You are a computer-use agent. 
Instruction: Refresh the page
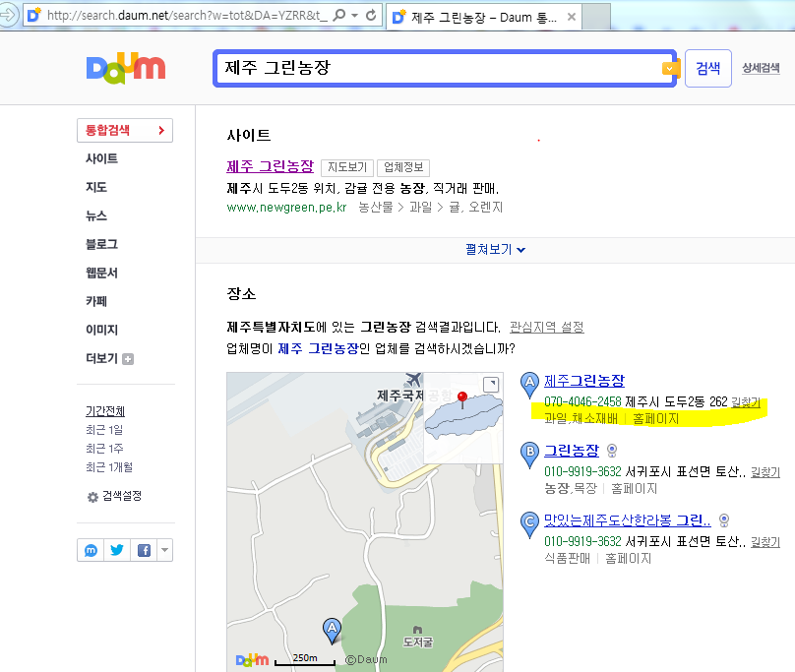click(371, 15)
